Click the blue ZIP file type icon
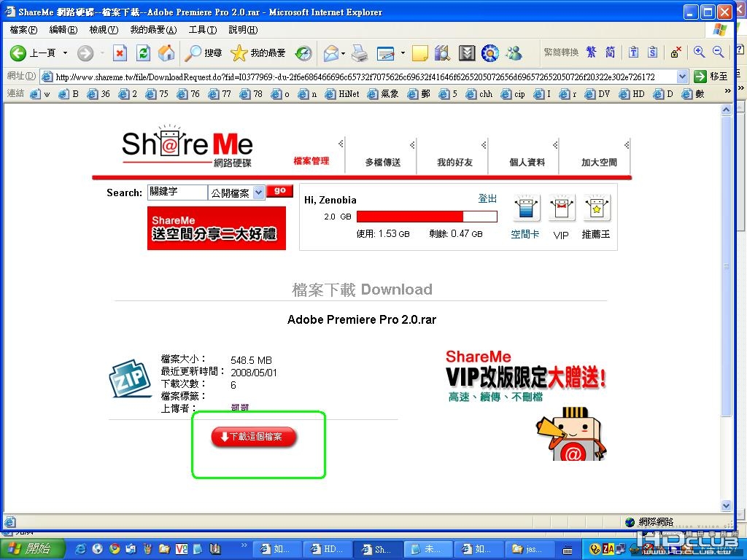 click(x=128, y=378)
